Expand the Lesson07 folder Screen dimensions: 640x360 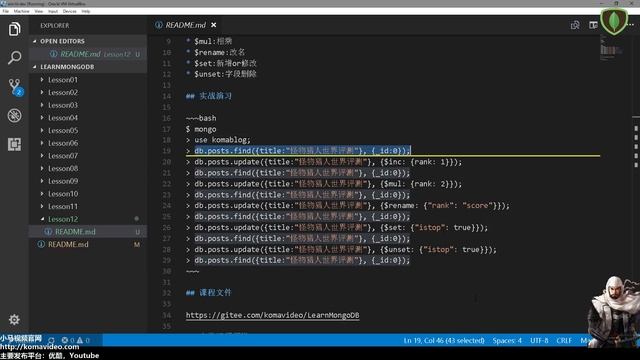[62, 156]
